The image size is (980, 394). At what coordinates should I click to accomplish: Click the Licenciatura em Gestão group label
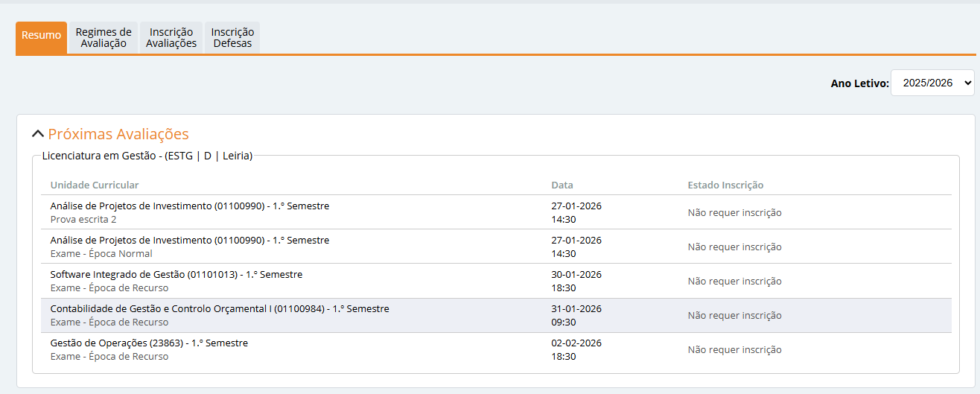(x=147, y=156)
